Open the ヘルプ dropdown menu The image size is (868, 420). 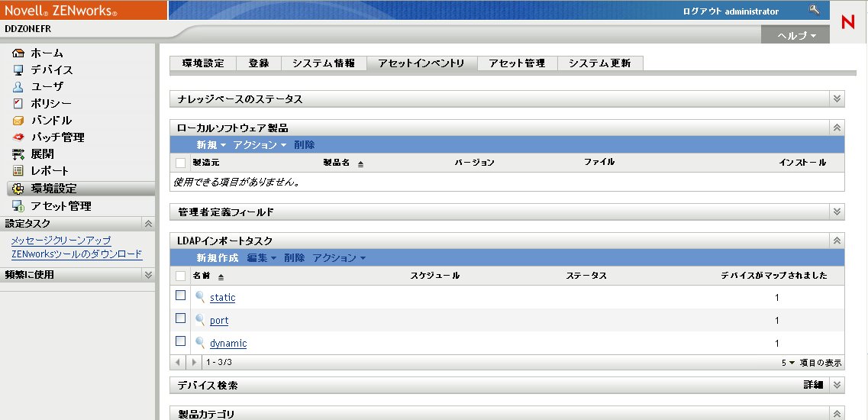pos(796,35)
